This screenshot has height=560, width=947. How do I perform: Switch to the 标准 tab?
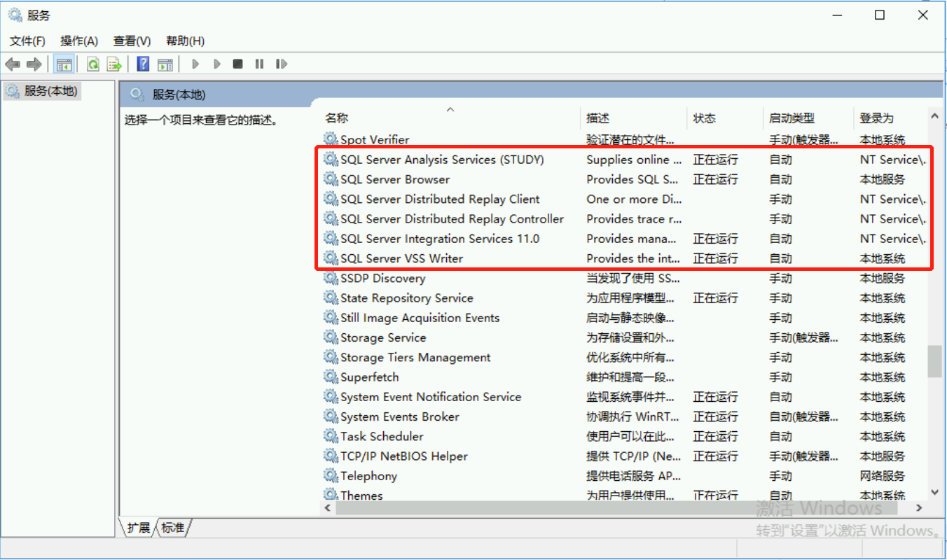click(x=174, y=528)
